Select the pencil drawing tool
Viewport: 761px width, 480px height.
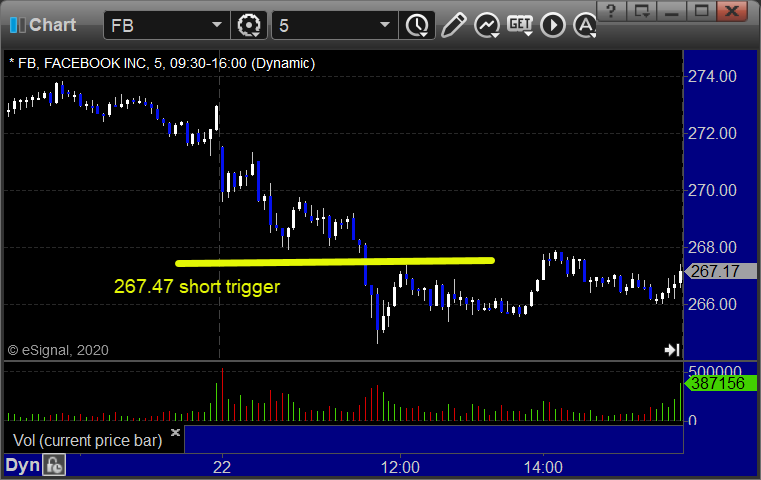(x=453, y=25)
